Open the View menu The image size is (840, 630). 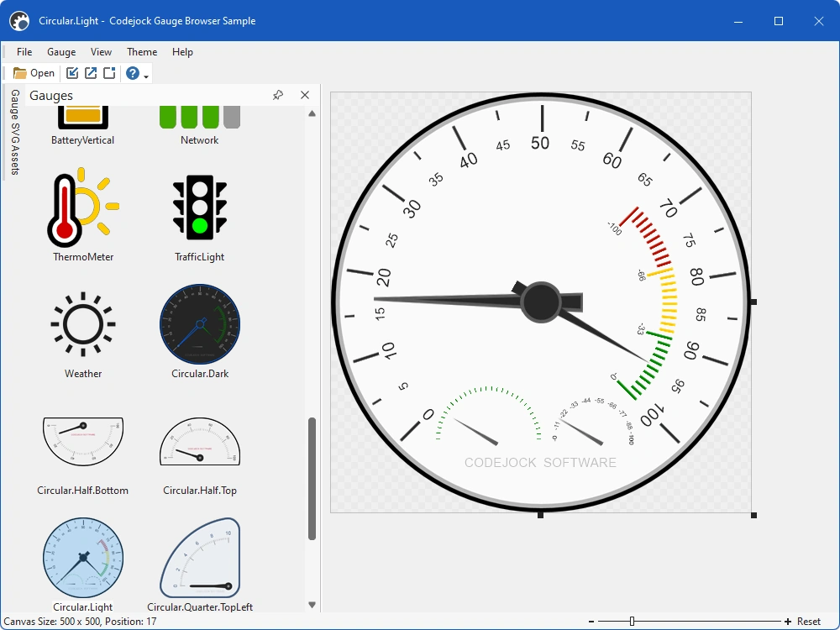pyautogui.click(x=101, y=52)
